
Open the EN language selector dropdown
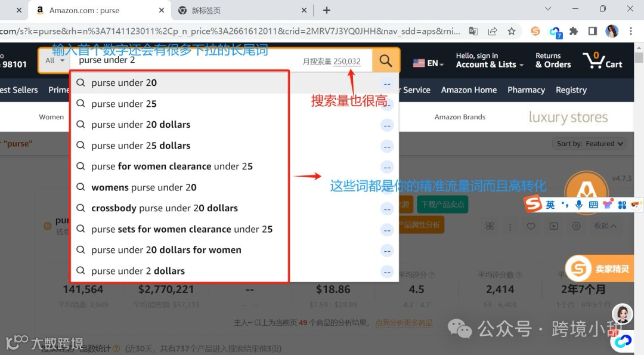coord(428,63)
